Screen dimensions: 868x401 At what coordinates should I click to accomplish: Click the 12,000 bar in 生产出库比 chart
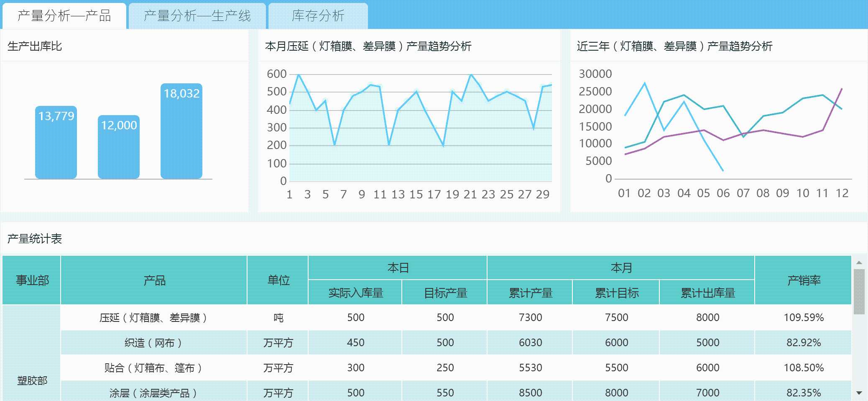119,147
